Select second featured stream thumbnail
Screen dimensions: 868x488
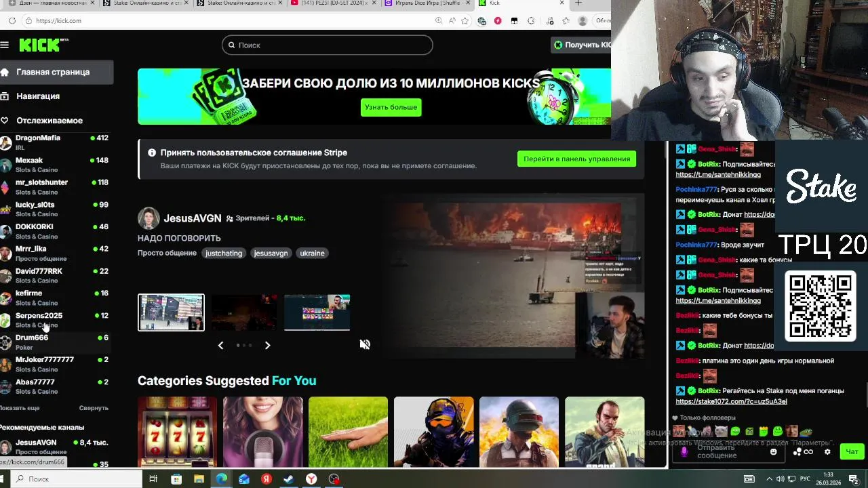pos(244,312)
